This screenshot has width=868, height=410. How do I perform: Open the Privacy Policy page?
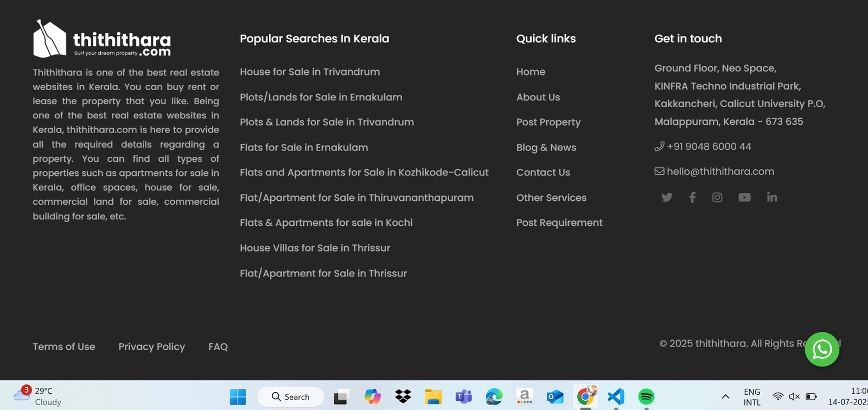point(152,346)
